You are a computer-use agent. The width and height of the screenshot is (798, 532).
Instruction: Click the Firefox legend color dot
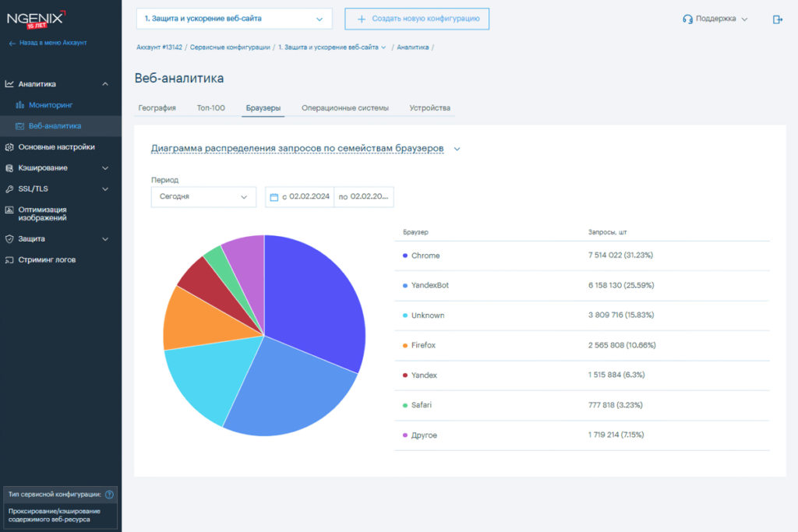point(405,345)
